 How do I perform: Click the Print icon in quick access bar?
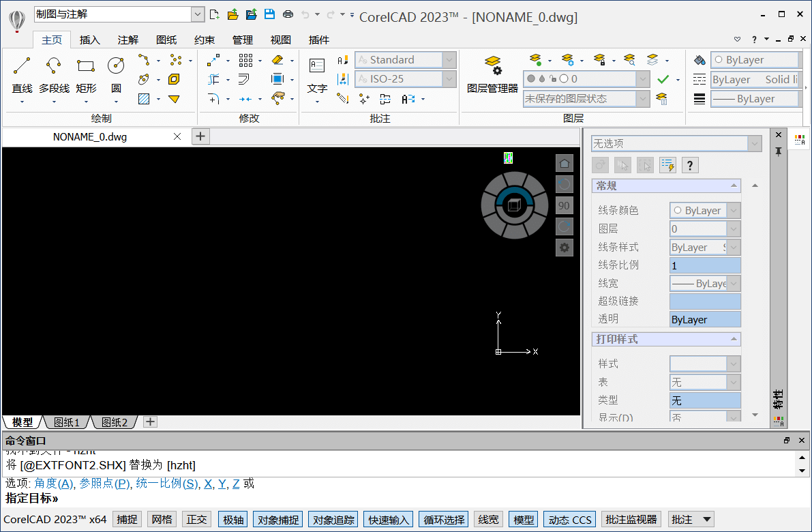288,14
